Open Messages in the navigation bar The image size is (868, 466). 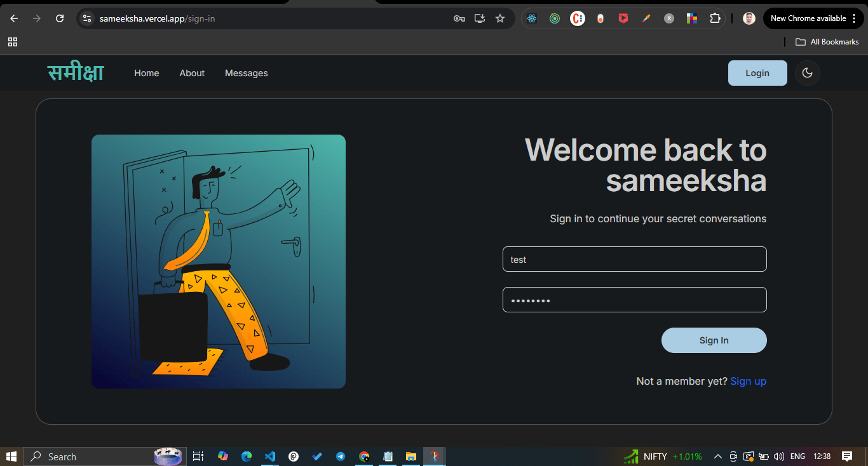coord(247,73)
